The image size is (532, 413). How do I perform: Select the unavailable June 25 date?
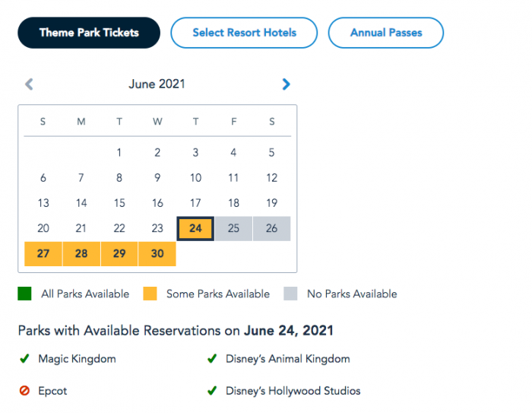pyautogui.click(x=233, y=228)
